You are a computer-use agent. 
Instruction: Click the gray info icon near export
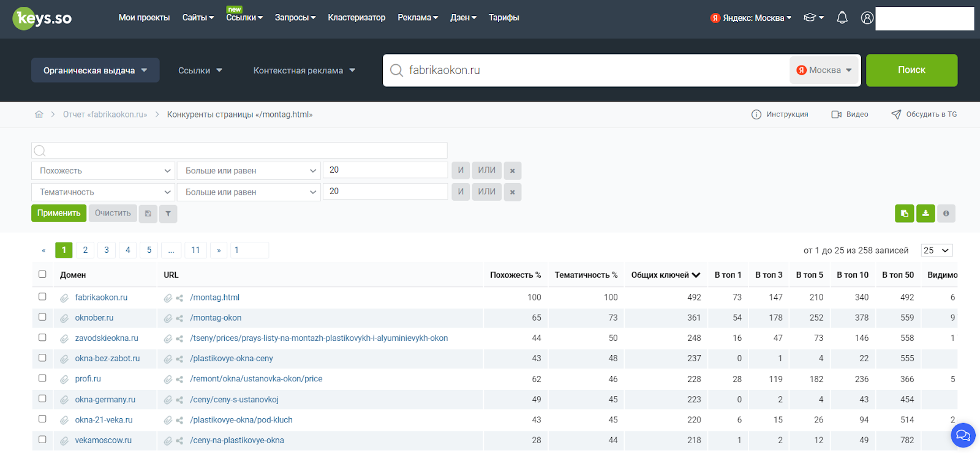[946, 214]
